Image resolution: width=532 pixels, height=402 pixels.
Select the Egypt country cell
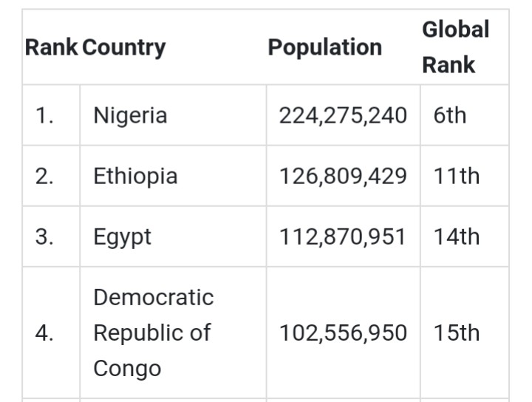122,236
